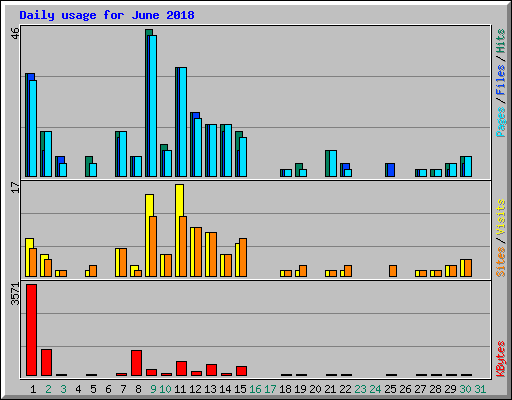Click the cyan Pages bar for day 1
Viewport: 512px width, 400px height.
[x=33, y=128]
